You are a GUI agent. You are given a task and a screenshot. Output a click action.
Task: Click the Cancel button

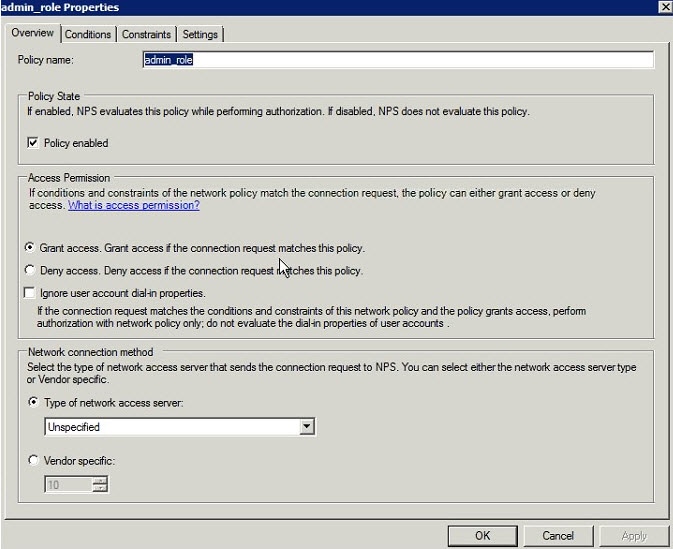coord(558,536)
